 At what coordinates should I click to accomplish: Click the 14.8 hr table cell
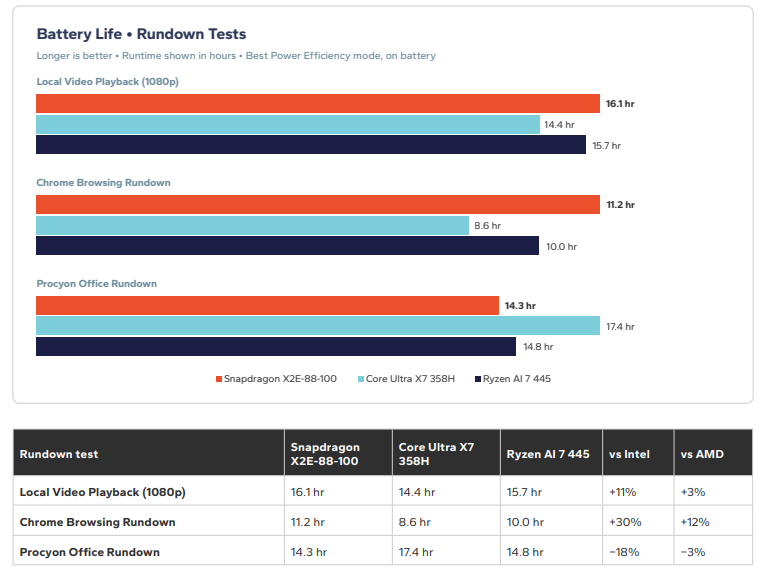(x=552, y=550)
